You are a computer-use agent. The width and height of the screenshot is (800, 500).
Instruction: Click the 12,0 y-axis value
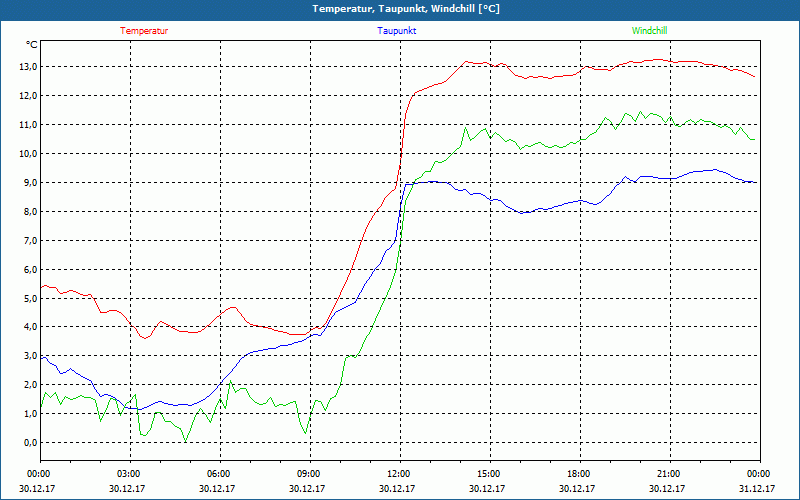pos(28,96)
